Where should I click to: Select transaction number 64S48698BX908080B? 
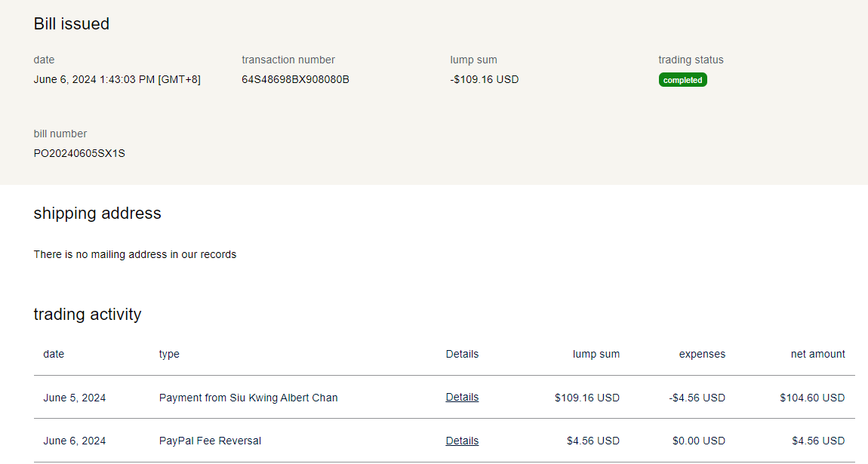tap(295, 79)
